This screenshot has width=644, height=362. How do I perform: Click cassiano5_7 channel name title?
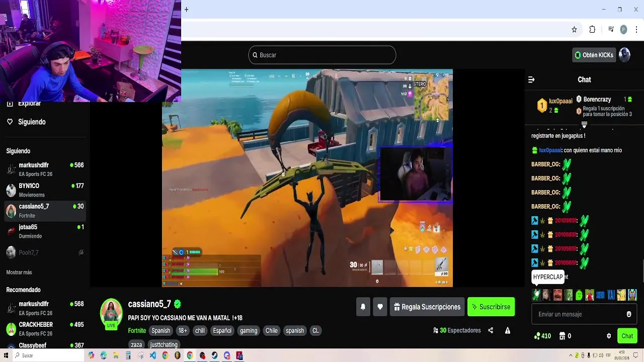click(149, 304)
